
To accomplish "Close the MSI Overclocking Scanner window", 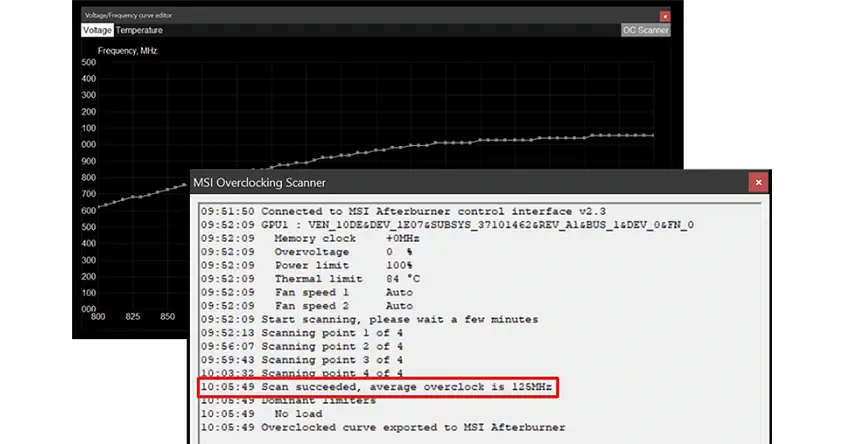I will click(758, 182).
